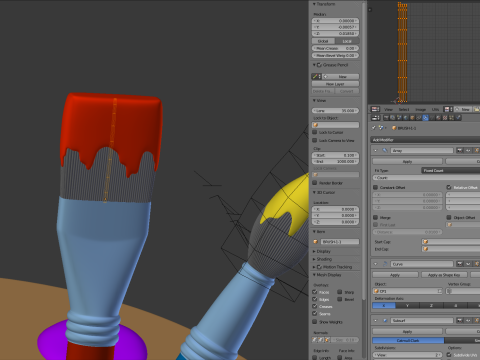Click the Array modifier name field

tap(422, 151)
